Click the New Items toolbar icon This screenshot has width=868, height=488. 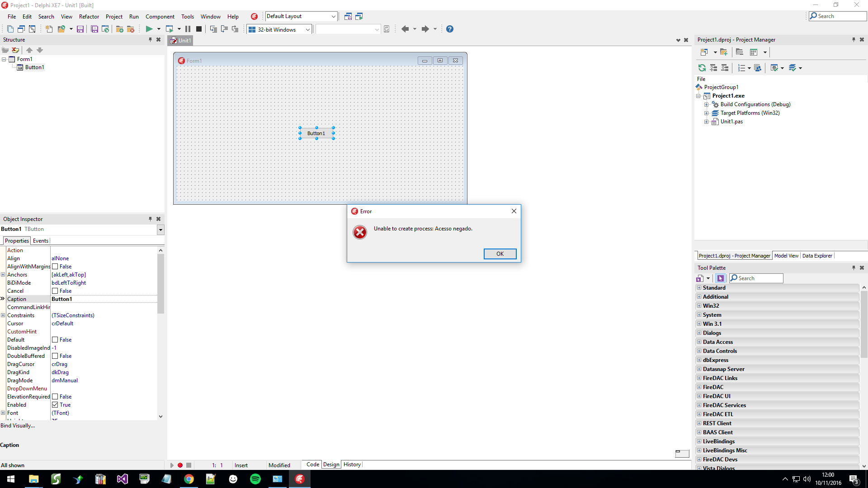tap(49, 29)
